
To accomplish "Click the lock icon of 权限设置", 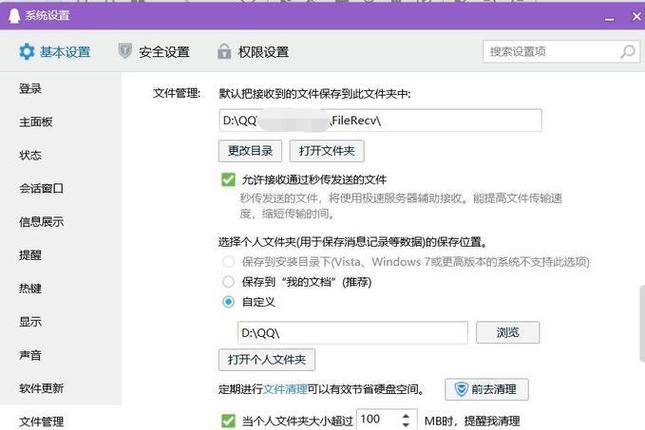I will 224,51.
